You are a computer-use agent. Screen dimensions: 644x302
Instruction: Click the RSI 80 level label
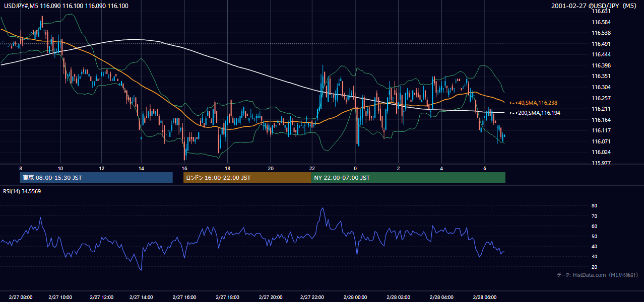[x=594, y=206]
